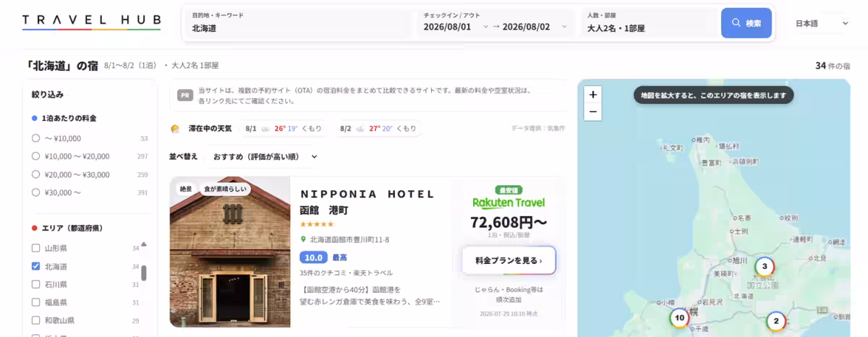Click the 1泊あたりの料金 filter heading
The height and width of the screenshot is (337, 868).
tap(69, 118)
